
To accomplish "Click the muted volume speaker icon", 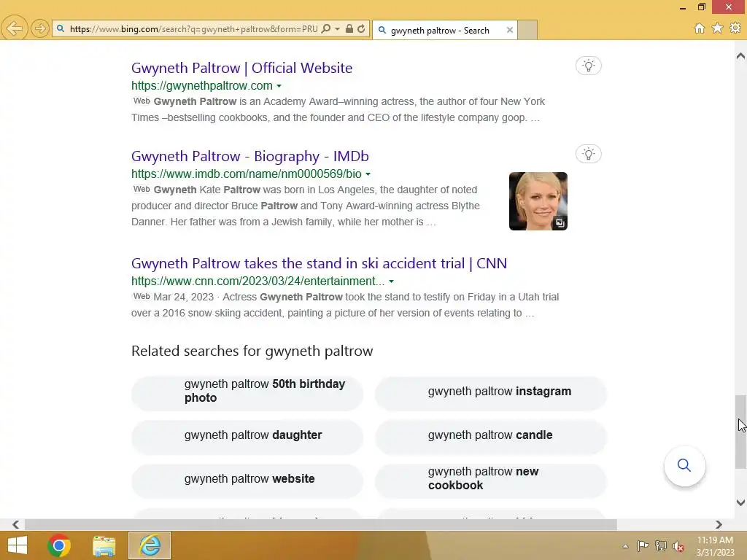I will click(678, 546).
